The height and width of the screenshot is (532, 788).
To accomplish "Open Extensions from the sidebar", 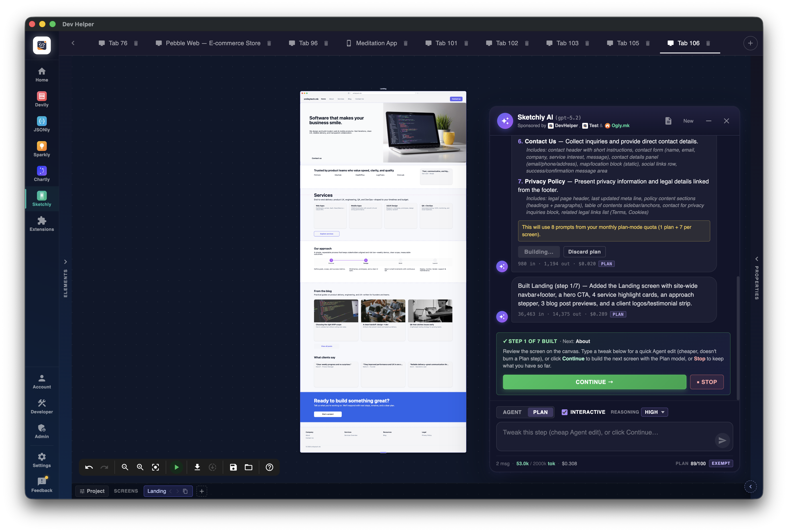I will point(42,224).
